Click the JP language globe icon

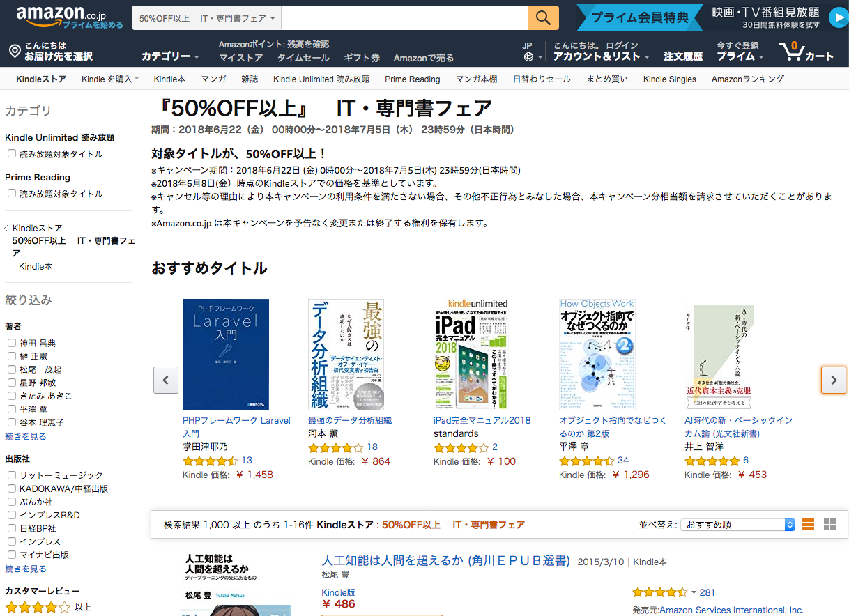pyautogui.click(x=528, y=57)
